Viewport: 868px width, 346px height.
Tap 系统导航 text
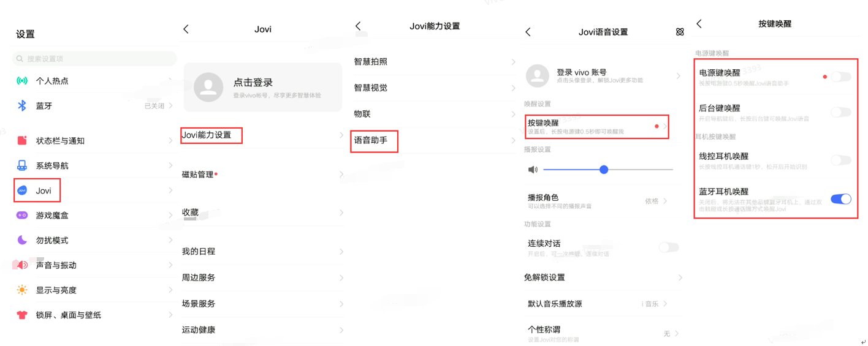pos(52,165)
